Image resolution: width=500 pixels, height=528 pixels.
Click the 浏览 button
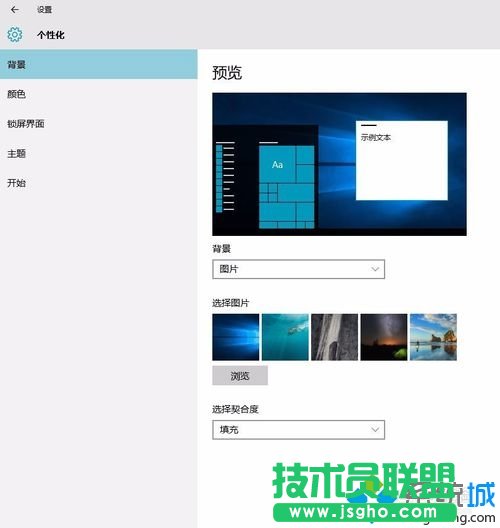(240, 375)
